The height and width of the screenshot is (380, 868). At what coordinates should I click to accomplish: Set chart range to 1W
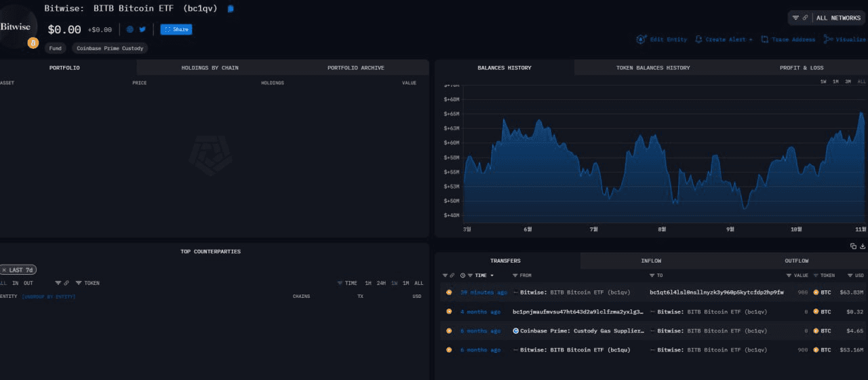coord(823,81)
